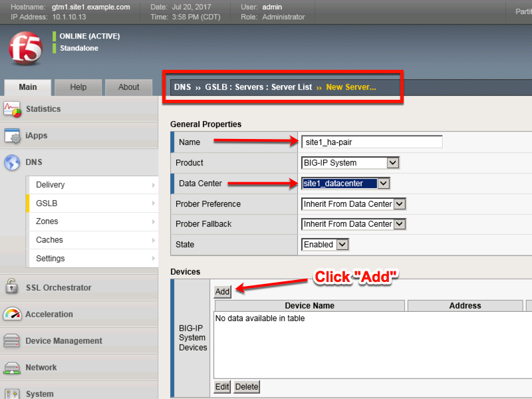Viewport: 532px width, 399px height.
Task: Click the Standalone status text
Action: (x=79, y=48)
